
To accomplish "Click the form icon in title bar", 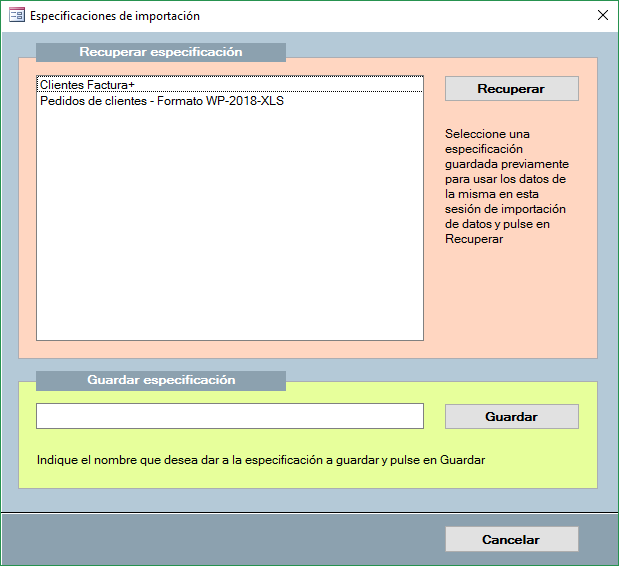I will coord(16,16).
